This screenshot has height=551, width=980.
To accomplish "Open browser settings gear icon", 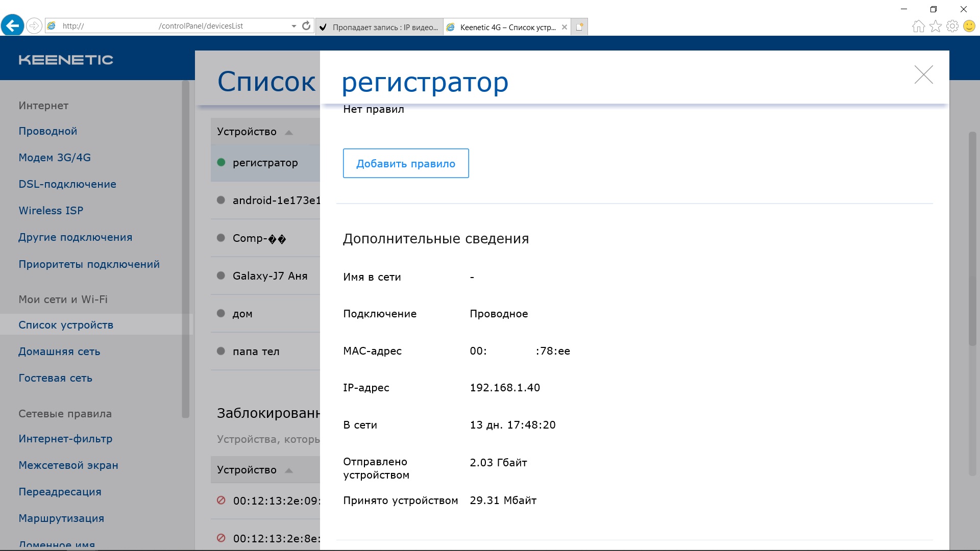I will tap(952, 26).
